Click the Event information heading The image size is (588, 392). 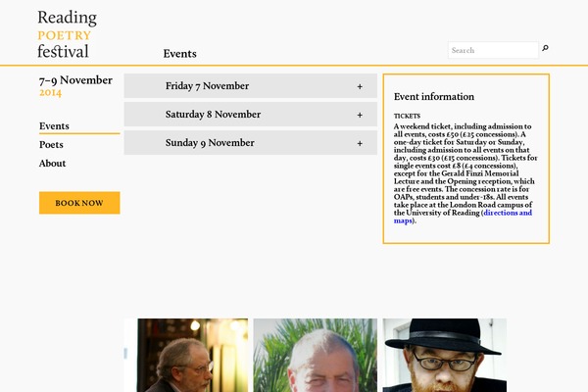click(x=434, y=97)
